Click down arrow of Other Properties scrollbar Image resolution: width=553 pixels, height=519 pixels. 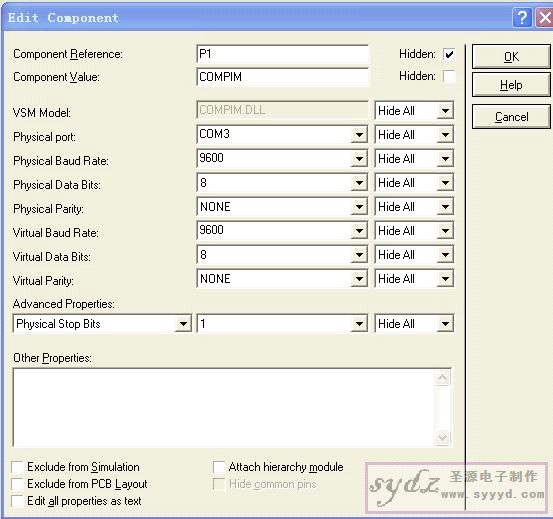(x=443, y=438)
